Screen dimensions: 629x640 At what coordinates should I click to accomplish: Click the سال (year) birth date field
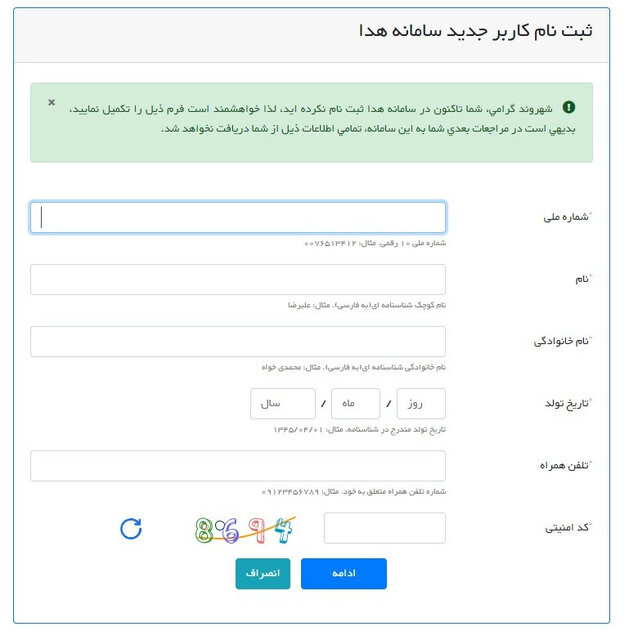click(281, 404)
